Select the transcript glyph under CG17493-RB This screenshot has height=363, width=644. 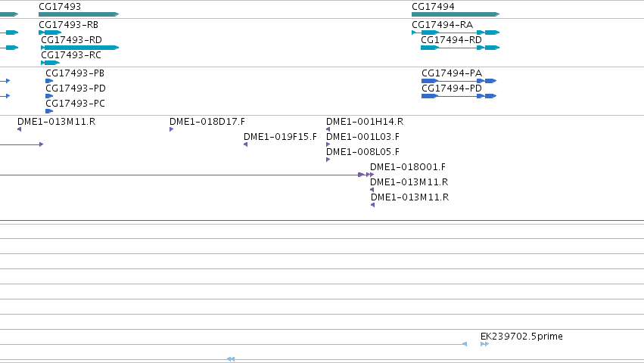50,33
